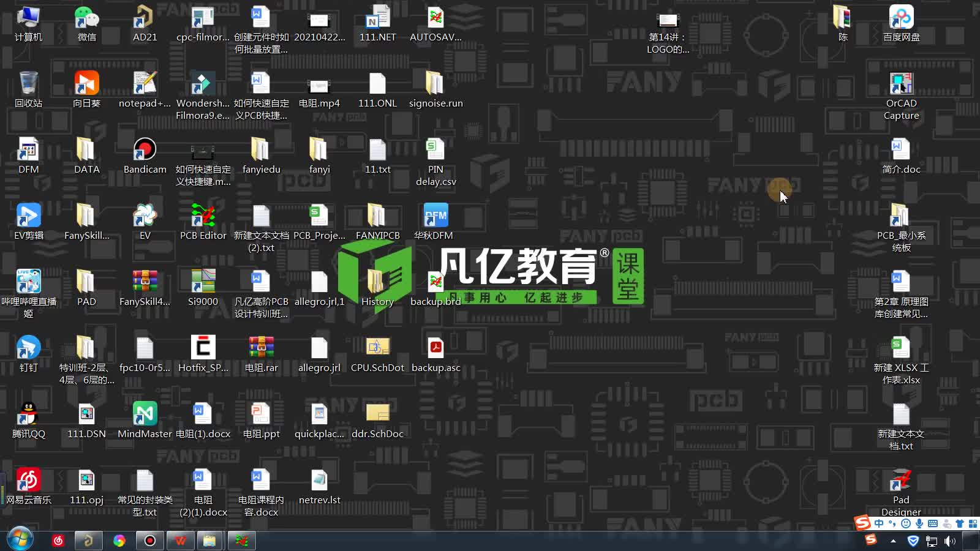Select the 111.DSN file

86,420
